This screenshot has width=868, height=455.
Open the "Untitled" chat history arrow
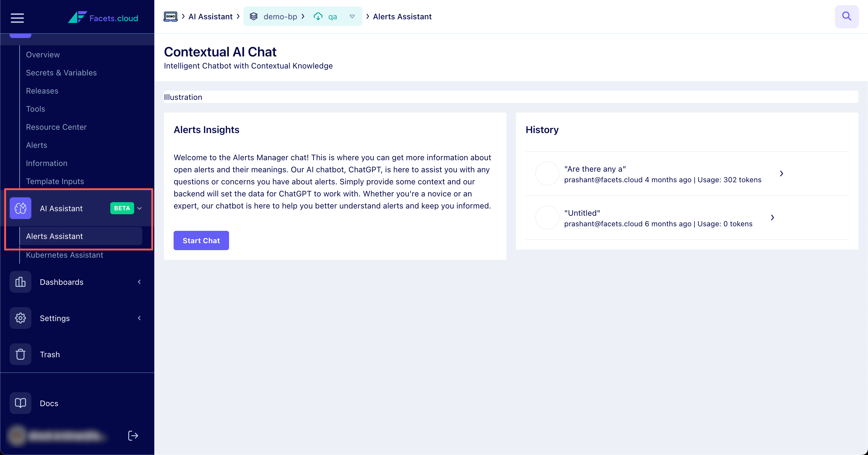(772, 218)
